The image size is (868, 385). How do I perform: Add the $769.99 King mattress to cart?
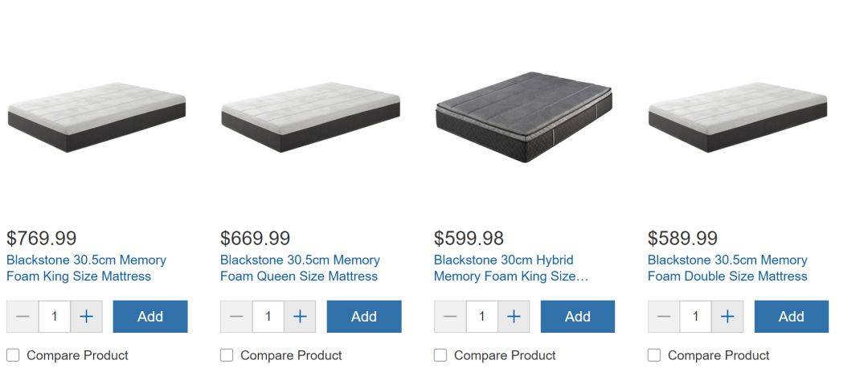(x=150, y=317)
